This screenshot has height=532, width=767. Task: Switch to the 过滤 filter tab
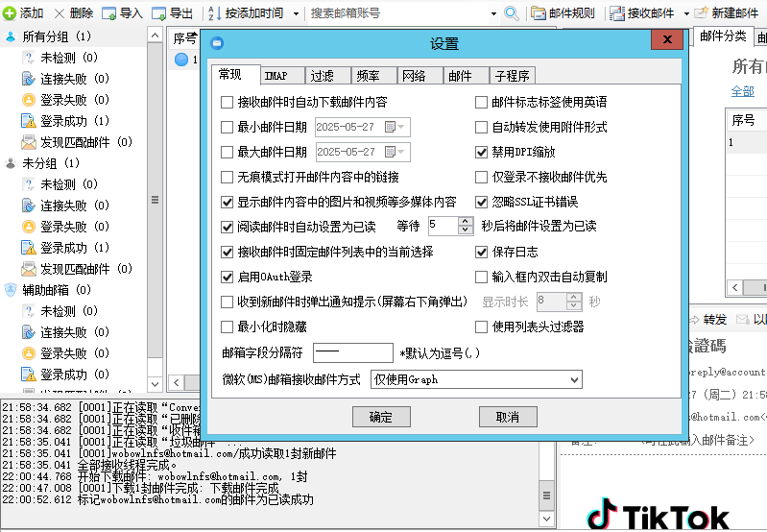pyautogui.click(x=322, y=76)
